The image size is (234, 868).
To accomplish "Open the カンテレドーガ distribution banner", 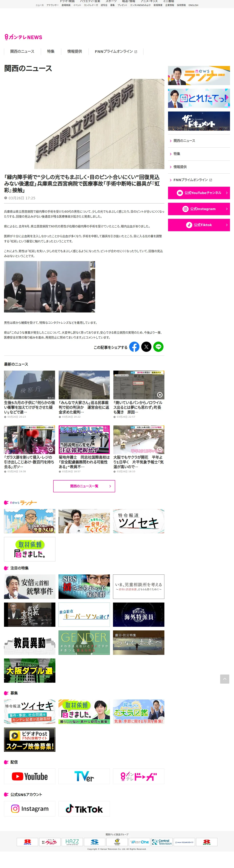I will (x=139, y=776).
